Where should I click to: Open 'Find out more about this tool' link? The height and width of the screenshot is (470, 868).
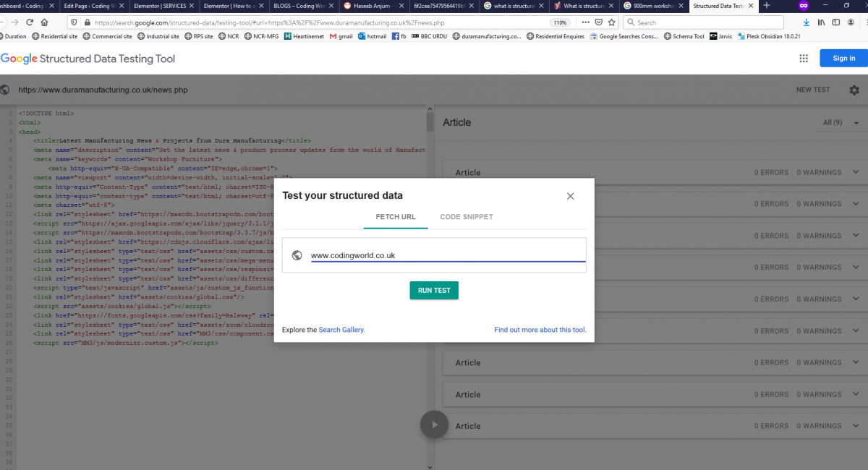[x=540, y=330]
